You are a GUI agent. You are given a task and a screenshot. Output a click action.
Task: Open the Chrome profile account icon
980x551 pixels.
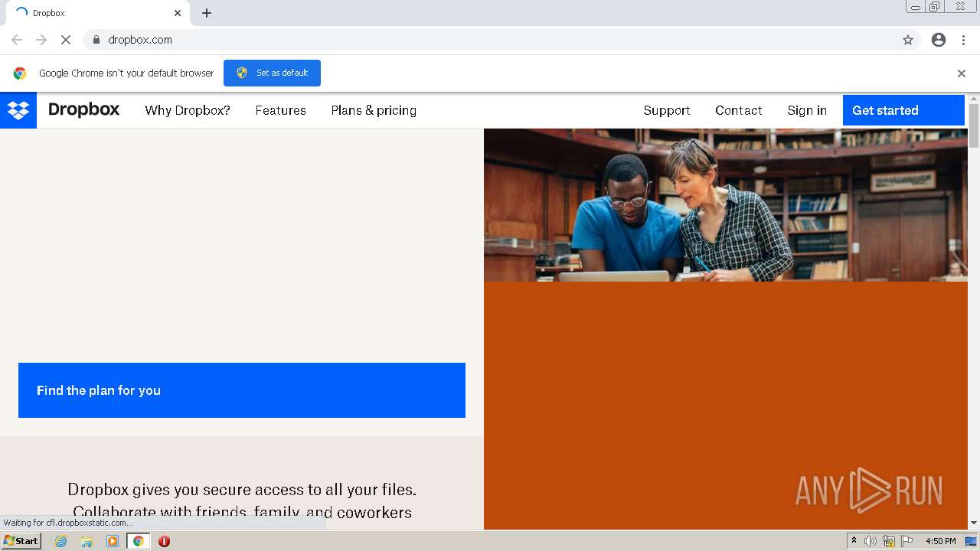pos(939,40)
